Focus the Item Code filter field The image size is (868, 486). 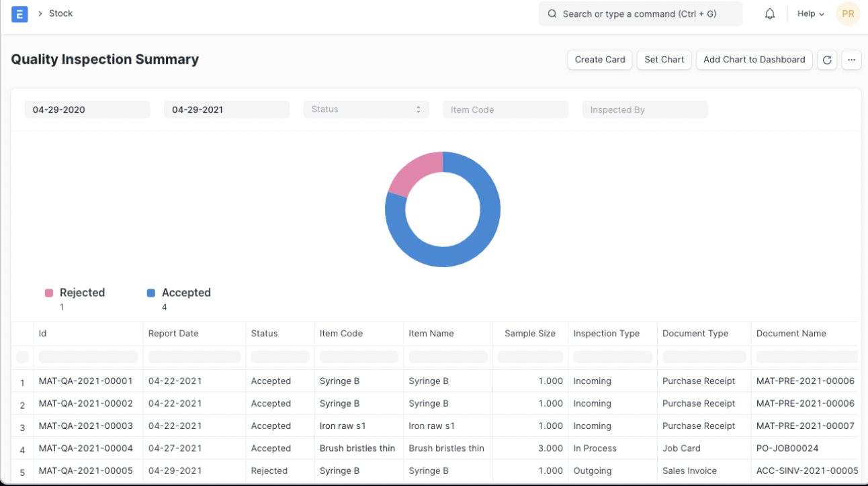[x=505, y=109]
